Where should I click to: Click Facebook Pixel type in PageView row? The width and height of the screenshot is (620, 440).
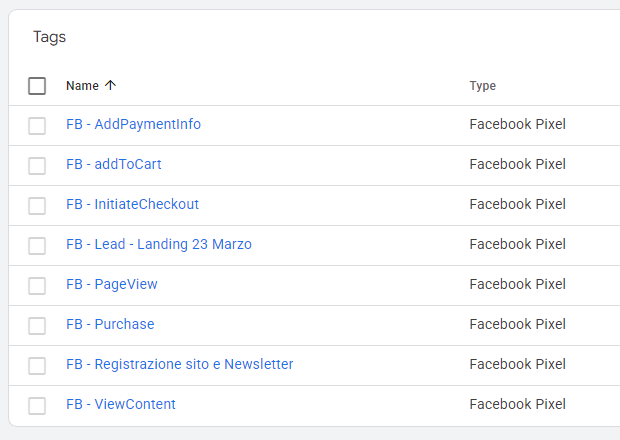click(x=517, y=284)
